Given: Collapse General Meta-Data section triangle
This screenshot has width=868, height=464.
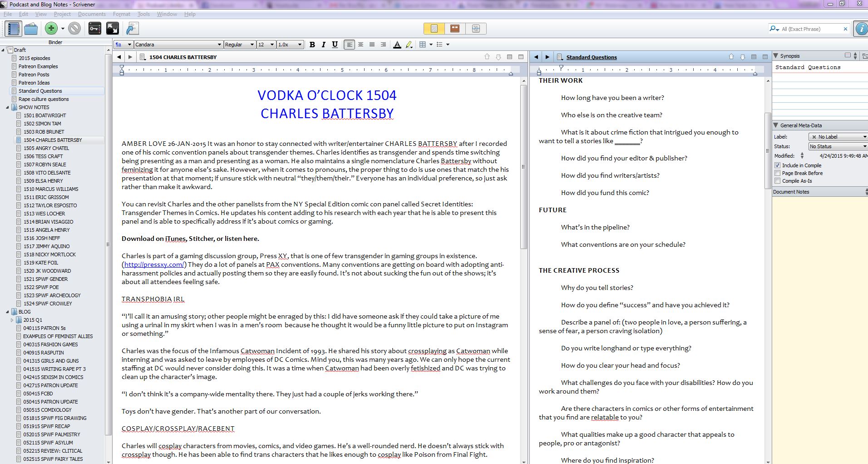Looking at the screenshot, I should click(x=776, y=125).
